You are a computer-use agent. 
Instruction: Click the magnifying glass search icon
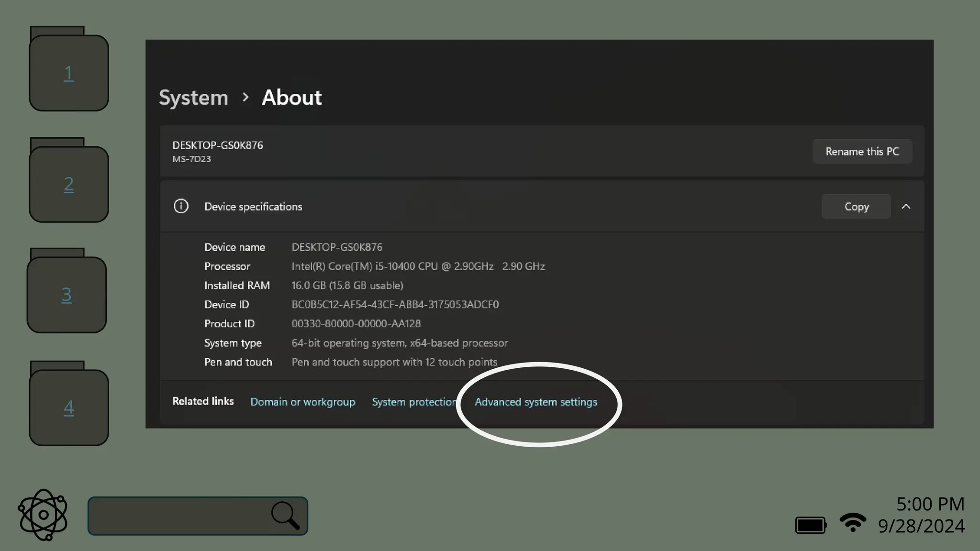(x=285, y=515)
